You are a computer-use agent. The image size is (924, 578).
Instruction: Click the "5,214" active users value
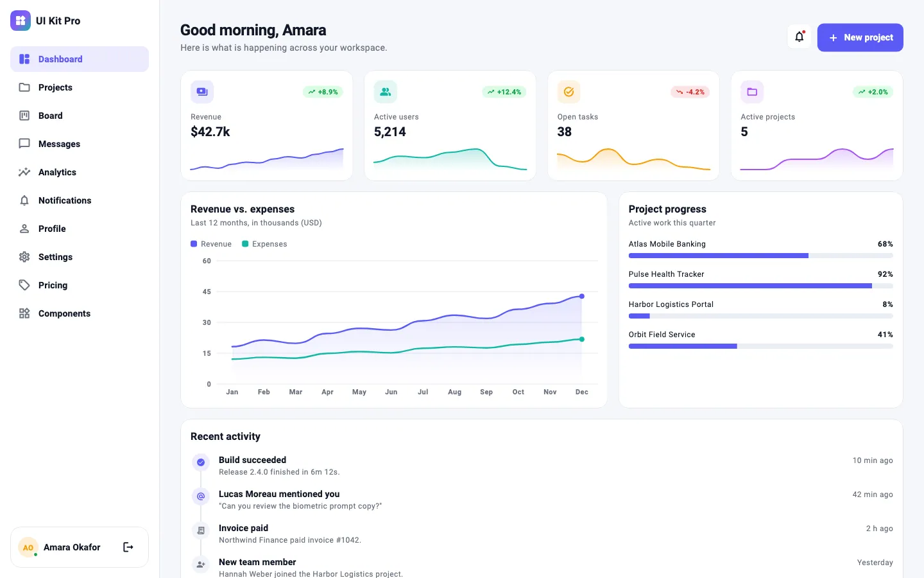390,132
